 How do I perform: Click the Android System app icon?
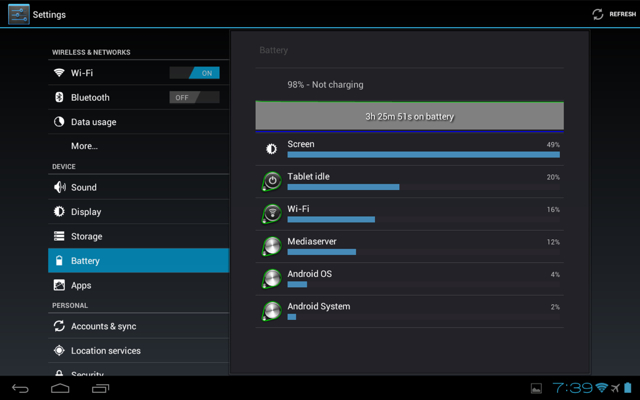[x=271, y=311]
